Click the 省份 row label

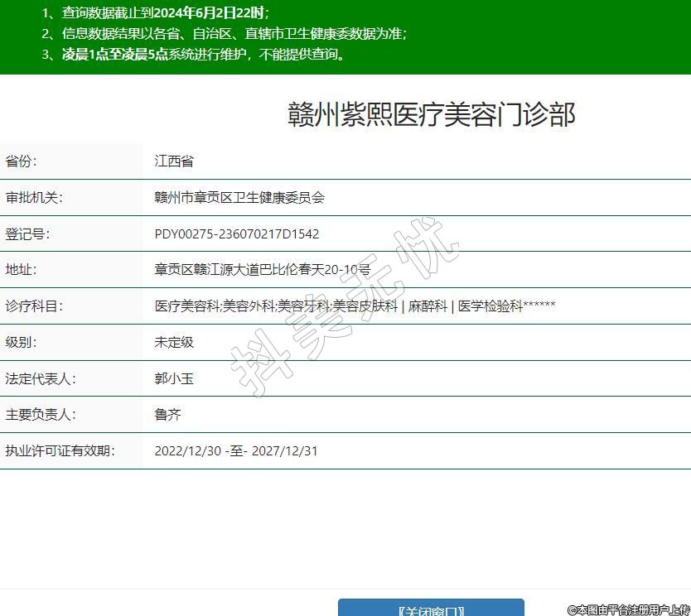point(22,161)
